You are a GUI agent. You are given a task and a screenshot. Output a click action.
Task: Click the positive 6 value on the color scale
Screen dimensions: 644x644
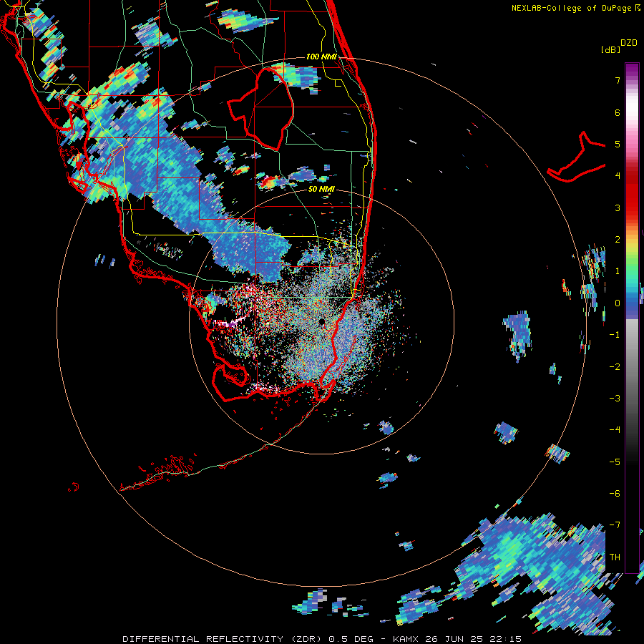coord(618,112)
